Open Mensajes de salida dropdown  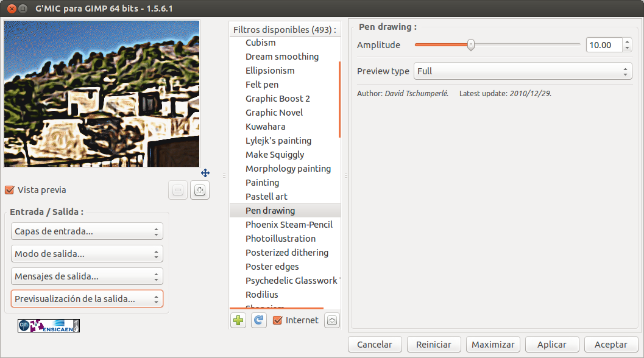87,276
